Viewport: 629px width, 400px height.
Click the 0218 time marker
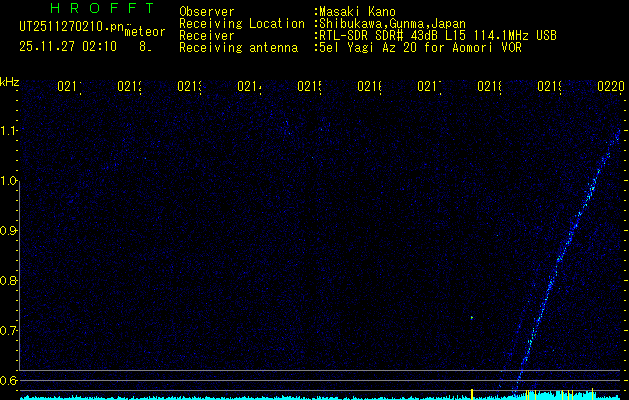489,86
